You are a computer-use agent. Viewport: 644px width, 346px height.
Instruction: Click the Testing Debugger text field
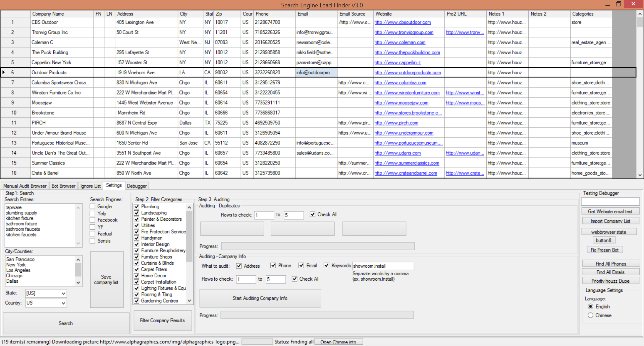point(610,202)
